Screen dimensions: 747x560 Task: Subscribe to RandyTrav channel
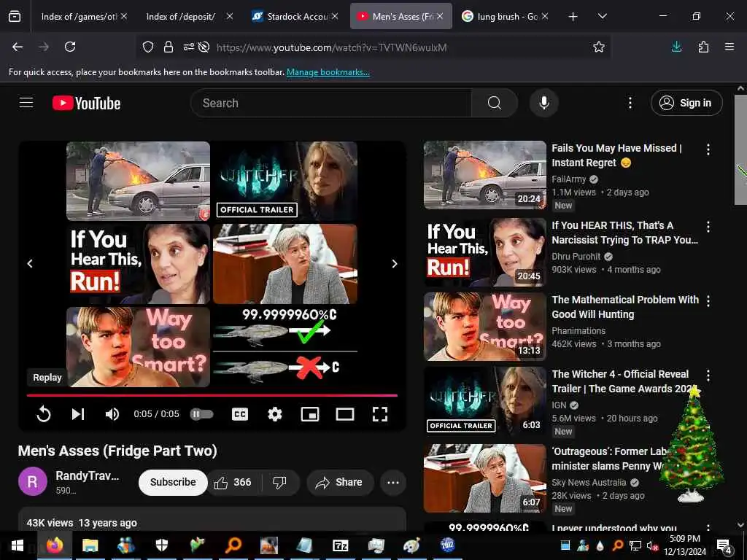point(173,482)
